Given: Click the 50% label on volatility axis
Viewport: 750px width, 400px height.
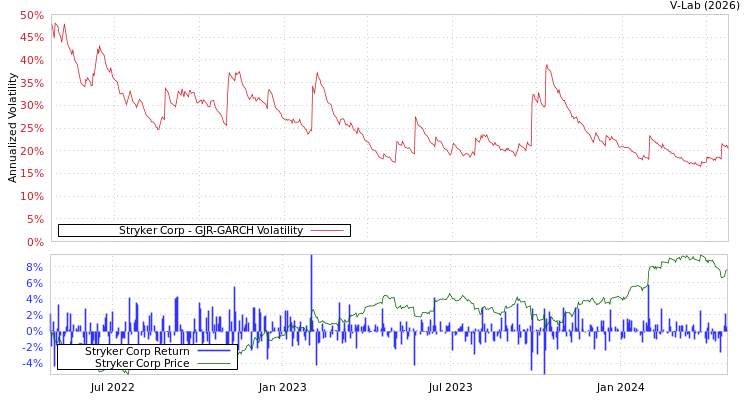Looking at the screenshot, I should click(31, 16).
